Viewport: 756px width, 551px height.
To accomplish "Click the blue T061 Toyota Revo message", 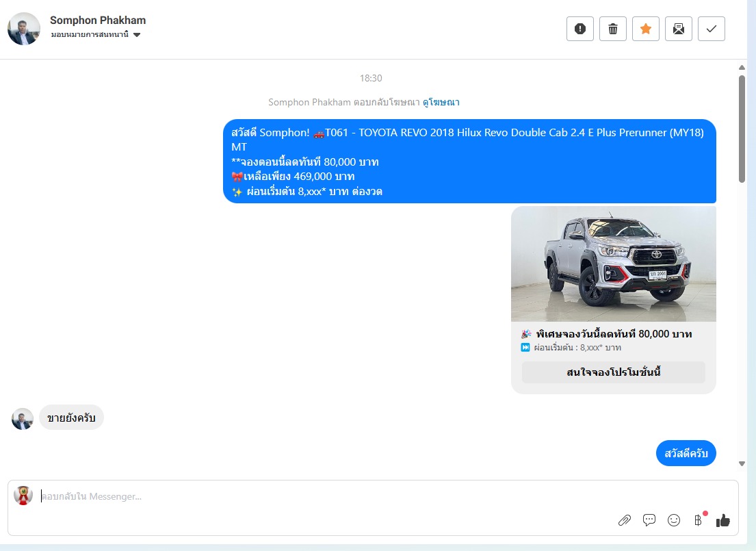I will 469,161.
